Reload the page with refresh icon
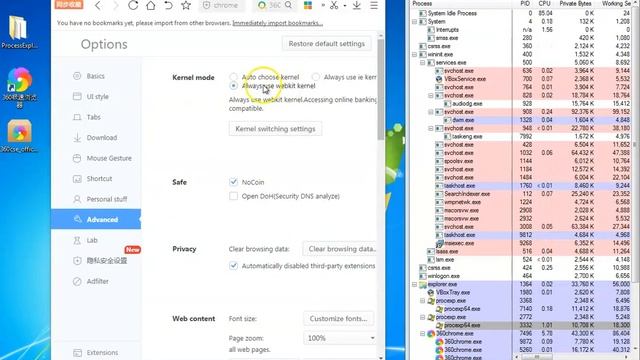 133,5
